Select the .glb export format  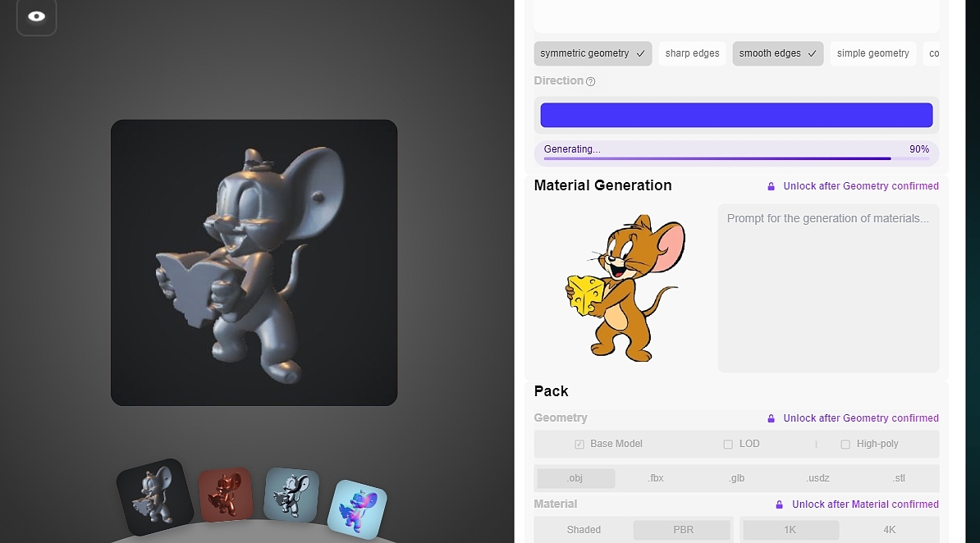point(736,478)
